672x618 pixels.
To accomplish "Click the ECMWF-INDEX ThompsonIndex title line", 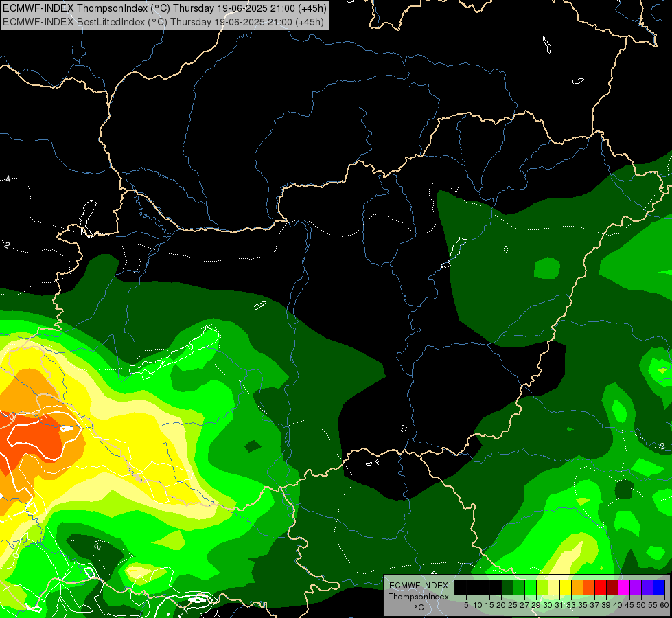I will point(165,8).
